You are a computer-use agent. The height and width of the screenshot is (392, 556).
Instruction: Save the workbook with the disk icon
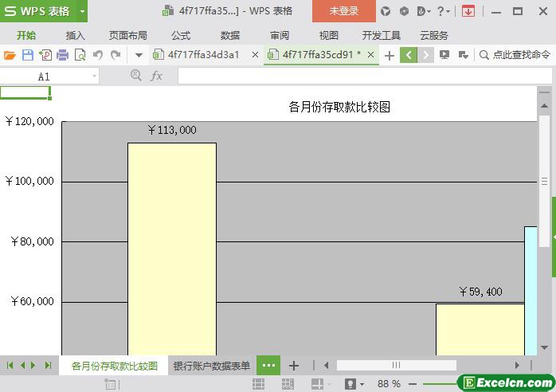(28, 55)
